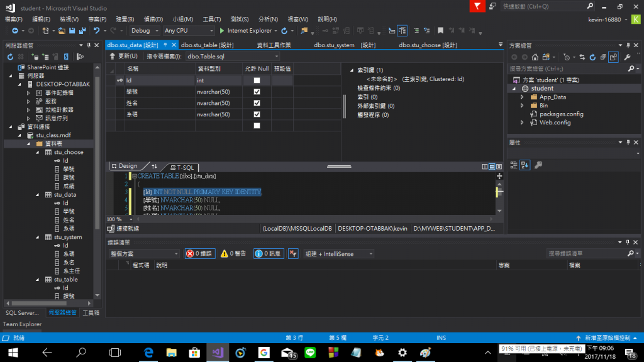Open the 檔案(F) menu
This screenshot has width=644, height=362.
[14, 19]
